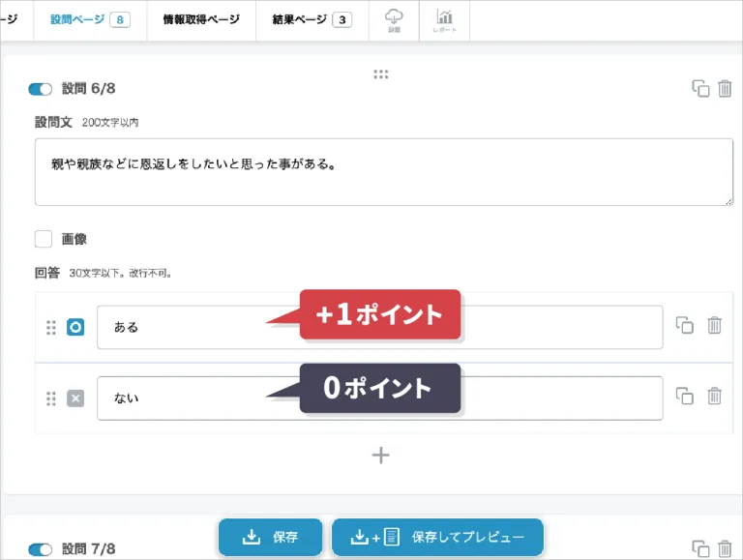Enable the 画像 checkbox
Viewport: 743px width, 560px height.
(x=44, y=239)
